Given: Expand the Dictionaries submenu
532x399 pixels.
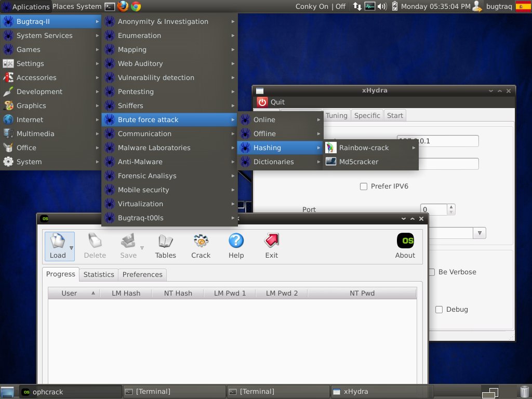Looking at the screenshot, I should pyautogui.click(x=280, y=162).
